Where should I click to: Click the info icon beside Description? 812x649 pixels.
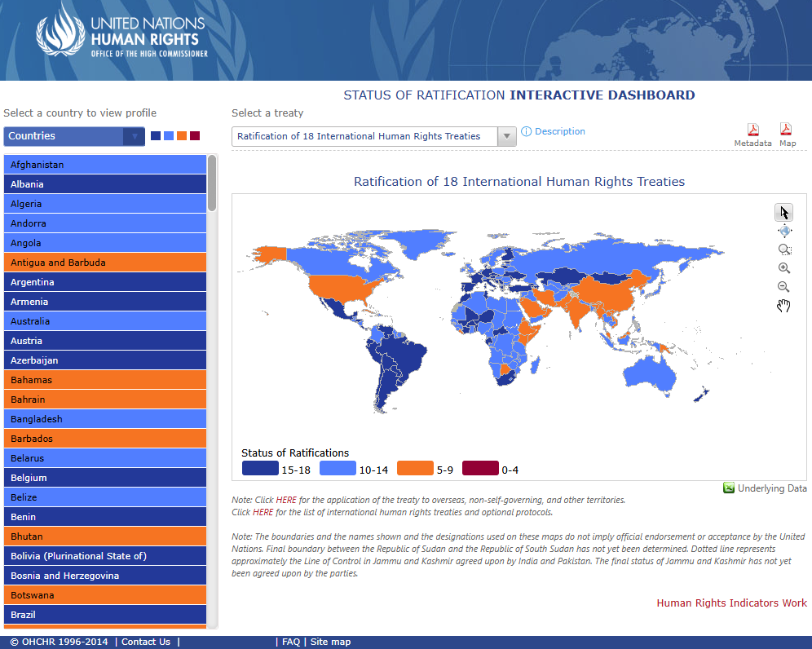[x=527, y=132]
